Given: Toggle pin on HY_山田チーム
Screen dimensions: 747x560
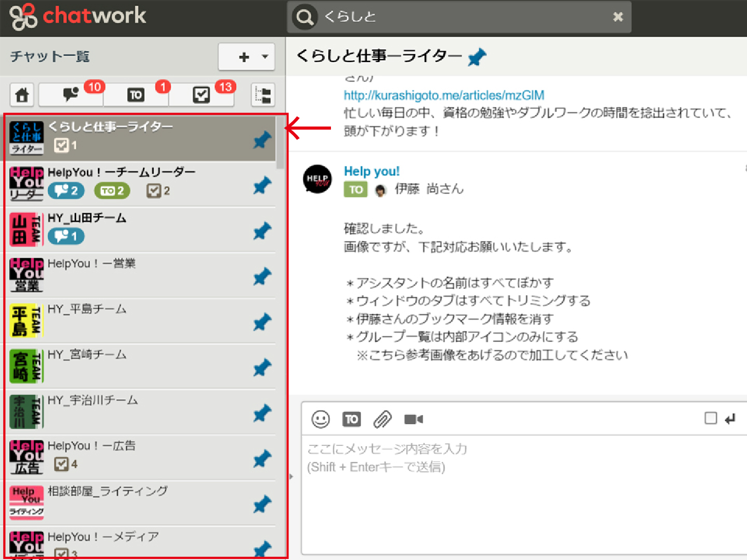Looking at the screenshot, I should [x=262, y=231].
